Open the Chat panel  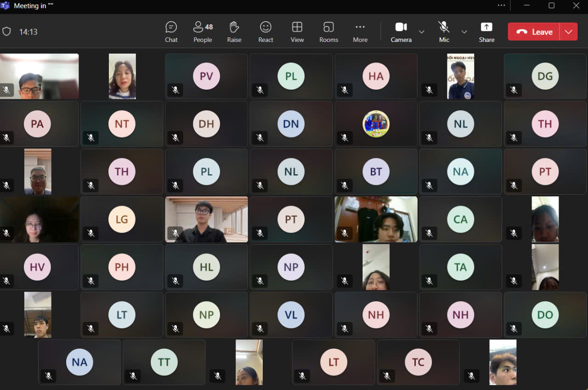pyautogui.click(x=171, y=32)
